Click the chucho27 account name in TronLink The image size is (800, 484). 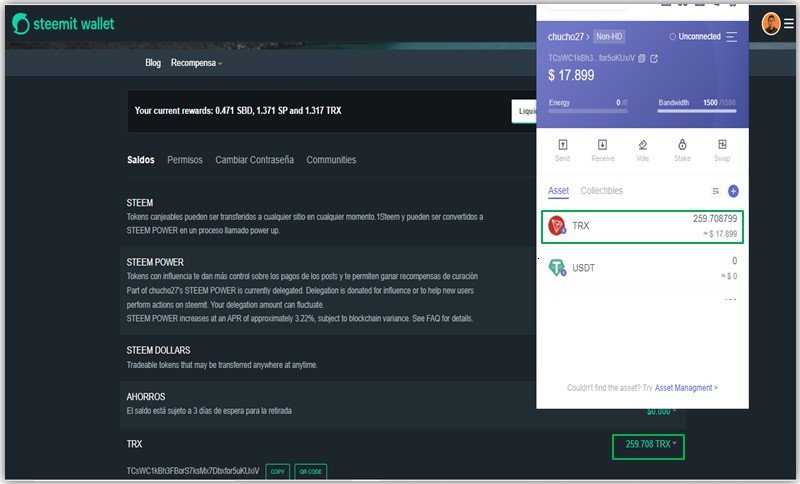(x=568, y=37)
